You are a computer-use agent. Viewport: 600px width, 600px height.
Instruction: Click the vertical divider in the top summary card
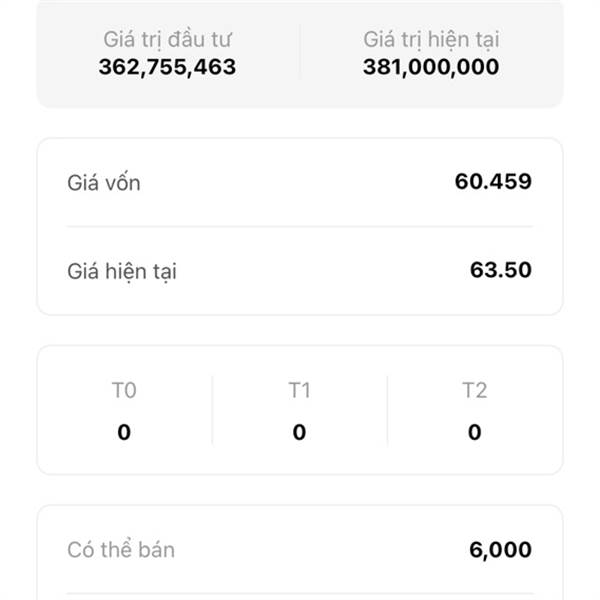point(299,52)
